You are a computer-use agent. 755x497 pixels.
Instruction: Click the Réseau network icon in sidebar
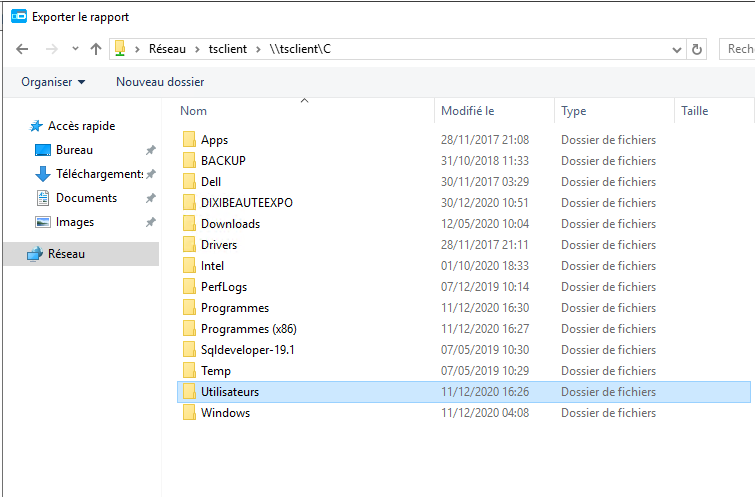point(35,254)
